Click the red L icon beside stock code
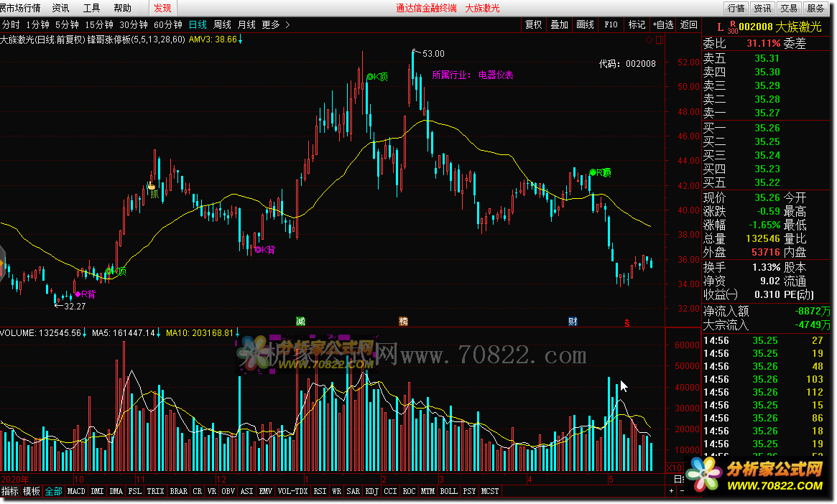 [720, 27]
